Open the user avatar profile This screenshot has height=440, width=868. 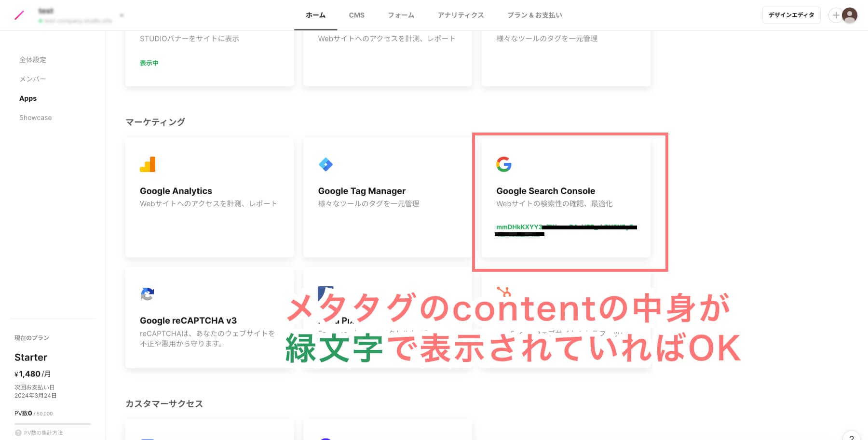click(850, 15)
